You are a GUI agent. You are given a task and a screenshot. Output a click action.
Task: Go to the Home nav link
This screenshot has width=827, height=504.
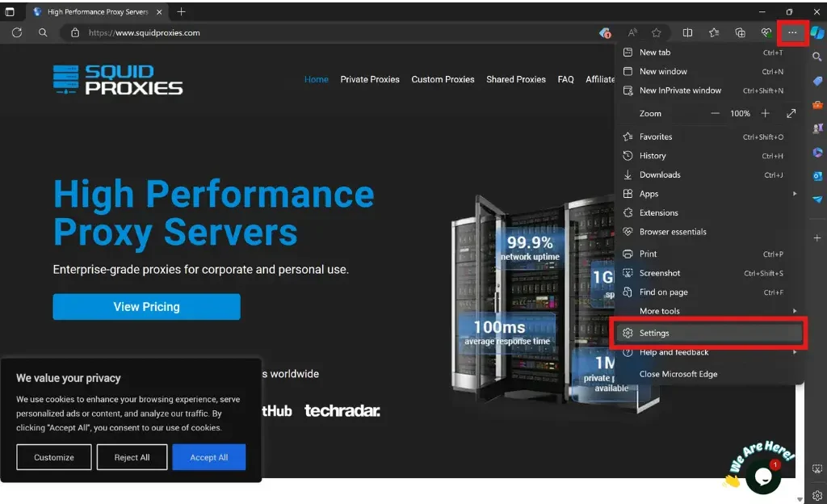(x=316, y=79)
